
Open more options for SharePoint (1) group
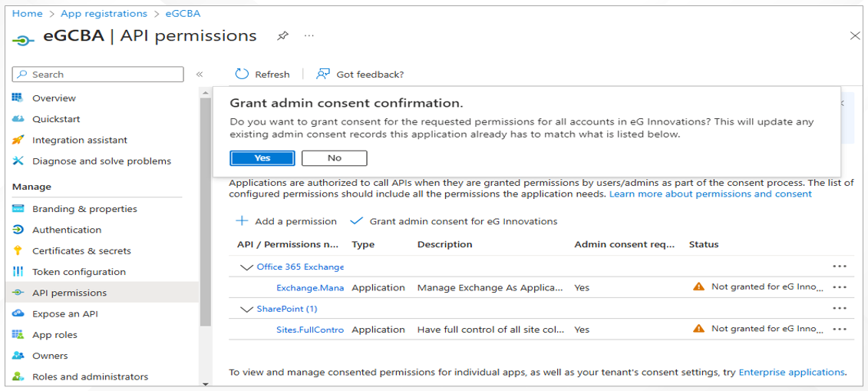(839, 309)
